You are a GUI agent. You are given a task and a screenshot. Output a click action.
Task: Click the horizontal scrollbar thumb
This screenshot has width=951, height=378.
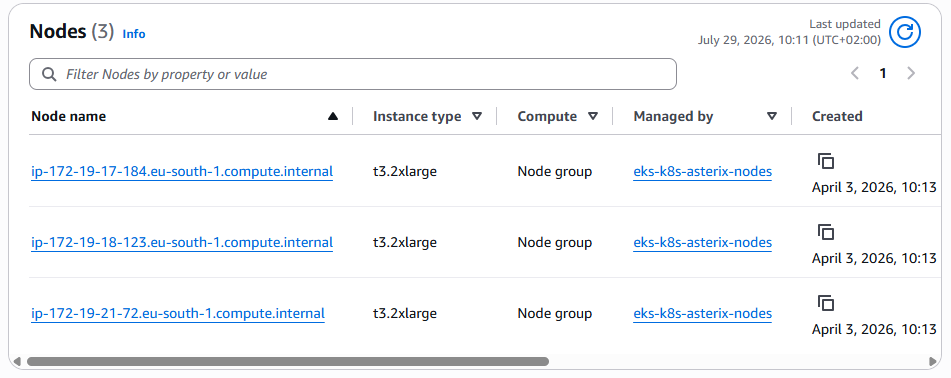point(287,362)
